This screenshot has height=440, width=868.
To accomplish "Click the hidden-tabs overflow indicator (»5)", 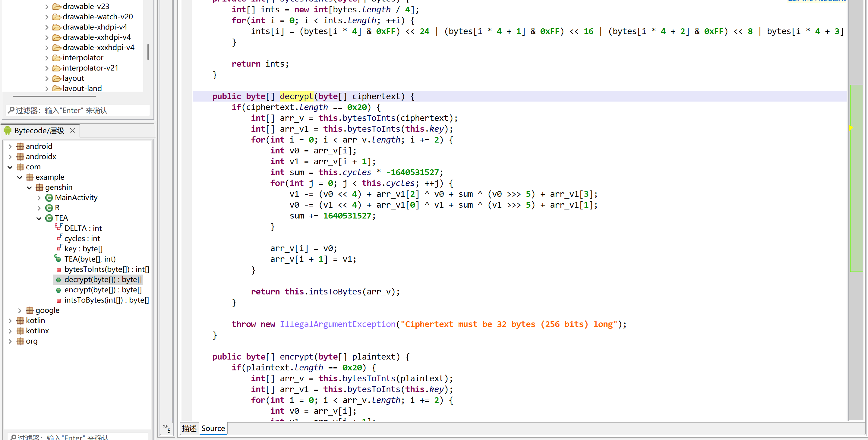I will coord(166,428).
